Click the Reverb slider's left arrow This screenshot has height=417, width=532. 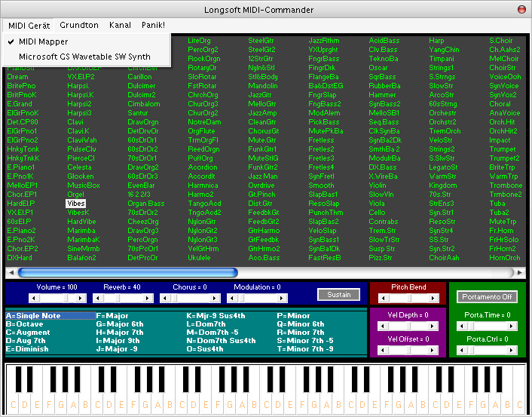point(99,298)
